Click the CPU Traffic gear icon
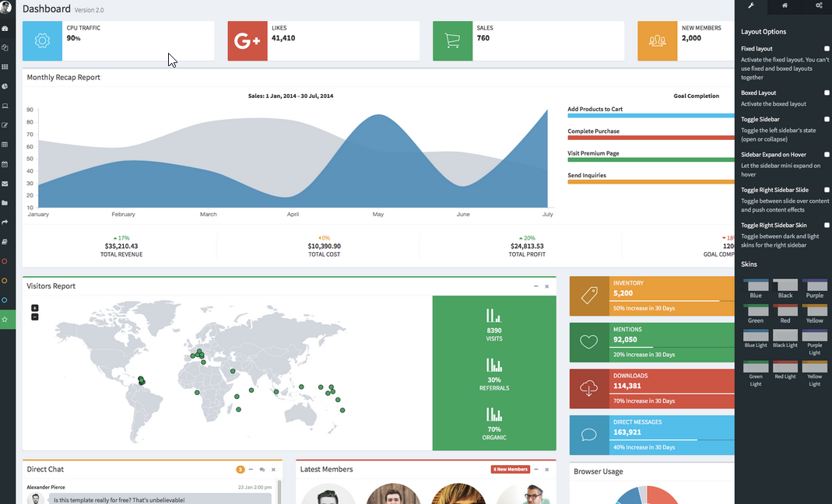 43,41
